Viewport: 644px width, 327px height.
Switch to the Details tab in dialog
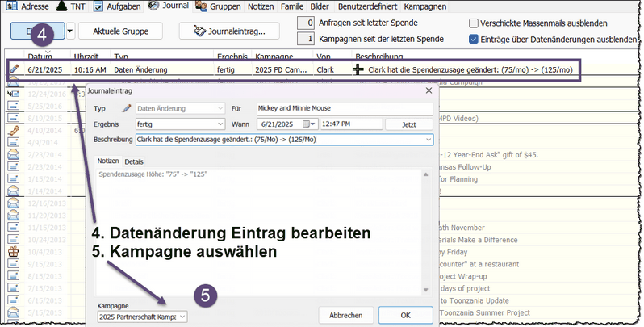point(134,161)
